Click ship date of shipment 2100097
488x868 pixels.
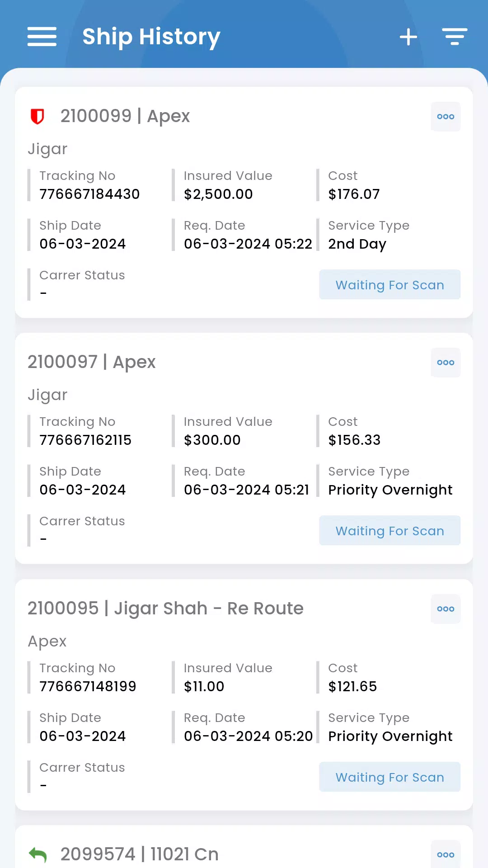(83, 490)
